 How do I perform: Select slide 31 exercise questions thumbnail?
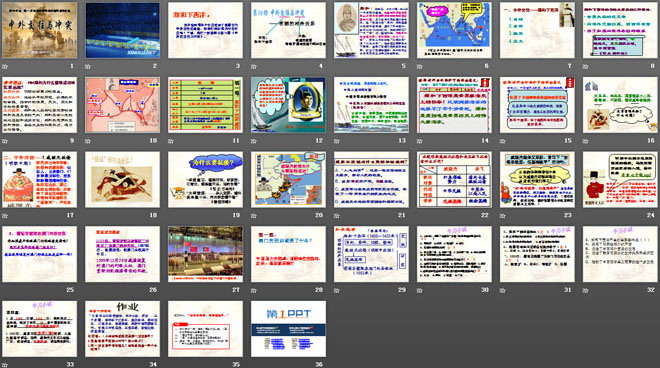(537, 254)
